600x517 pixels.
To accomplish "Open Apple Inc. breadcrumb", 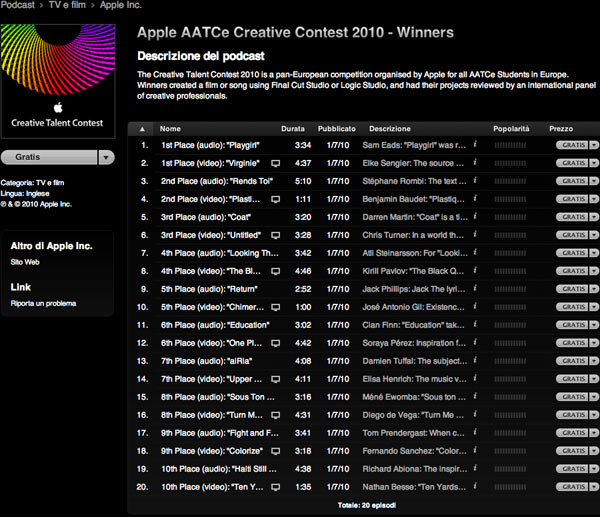I will [x=121, y=5].
